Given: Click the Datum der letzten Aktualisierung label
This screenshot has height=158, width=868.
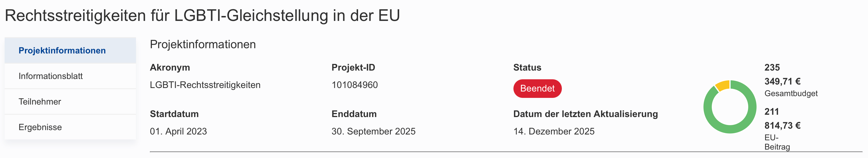Looking at the screenshot, I should coord(585,114).
